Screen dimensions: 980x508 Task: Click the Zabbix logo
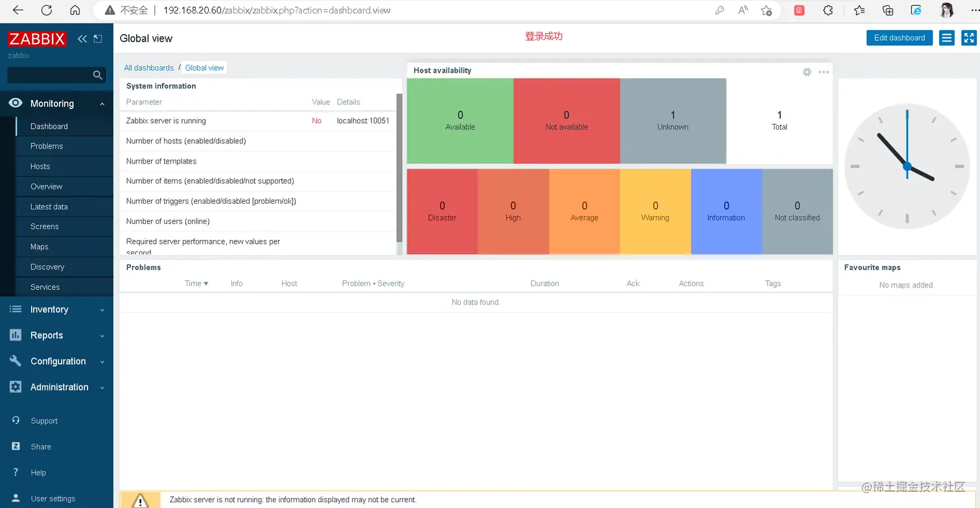point(37,39)
